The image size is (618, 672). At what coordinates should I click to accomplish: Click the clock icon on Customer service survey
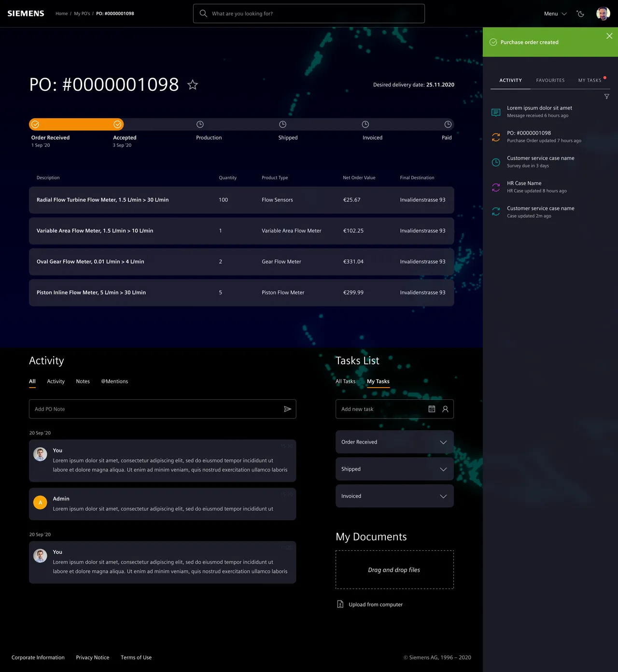pos(495,162)
